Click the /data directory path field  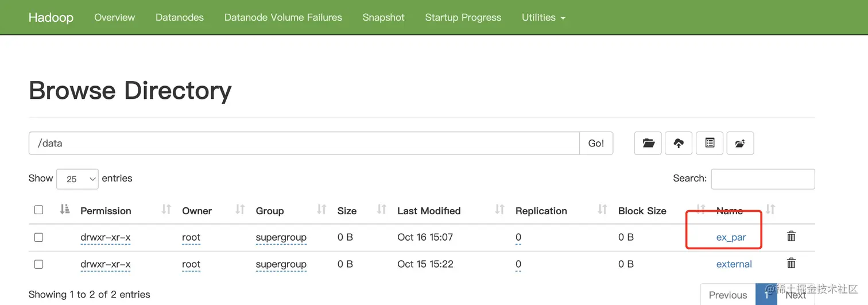click(x=304, y=143)
